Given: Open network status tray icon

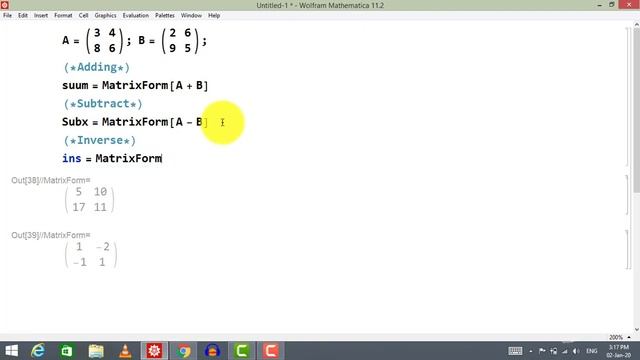Looking at the screenshot, I should (565, 351).
